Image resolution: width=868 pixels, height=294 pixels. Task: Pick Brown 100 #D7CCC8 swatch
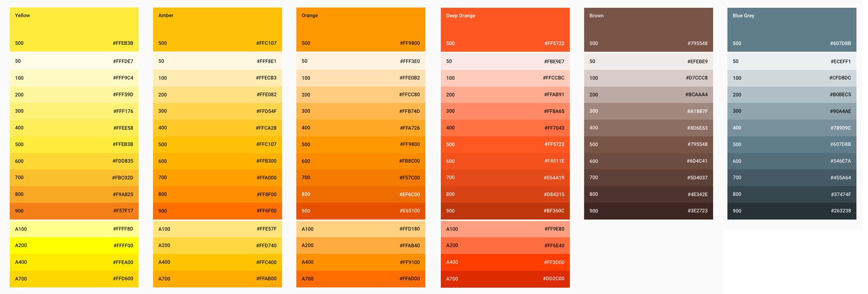pos(648,78)
